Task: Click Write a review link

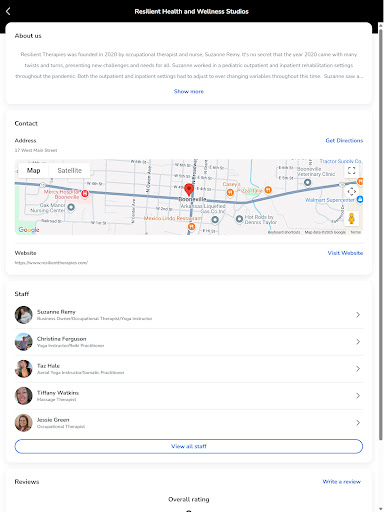Action: point(341,482)
